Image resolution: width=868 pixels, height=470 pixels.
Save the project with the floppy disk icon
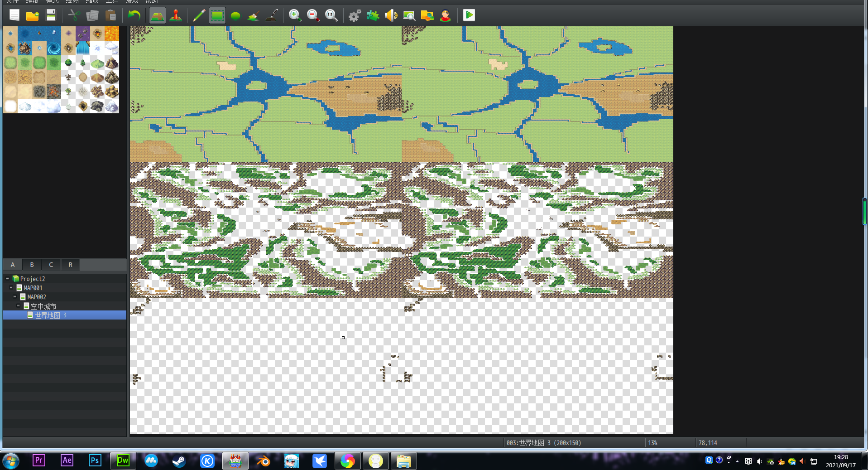click(x=51, y=15)
